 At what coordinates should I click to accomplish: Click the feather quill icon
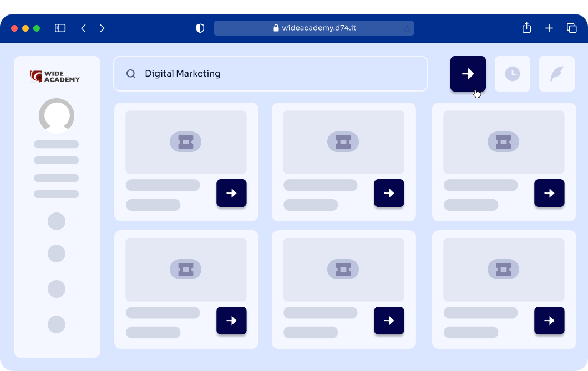(x=556, y=74)
